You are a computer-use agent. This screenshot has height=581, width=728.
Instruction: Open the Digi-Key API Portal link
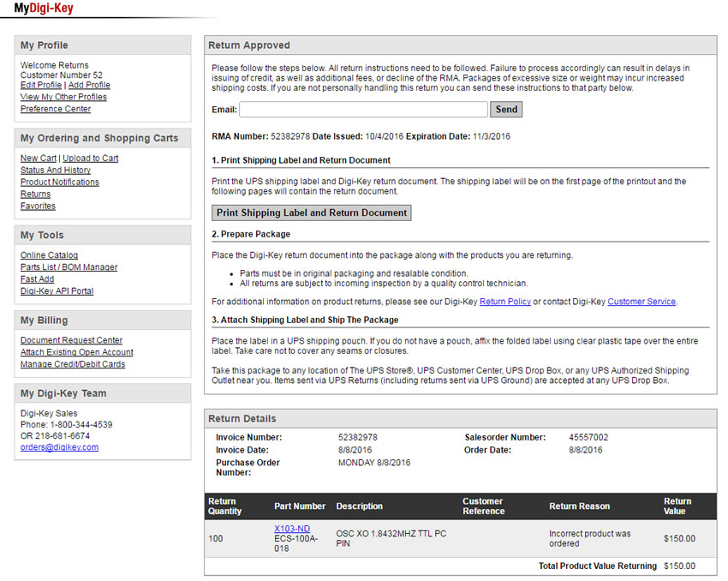57,291
